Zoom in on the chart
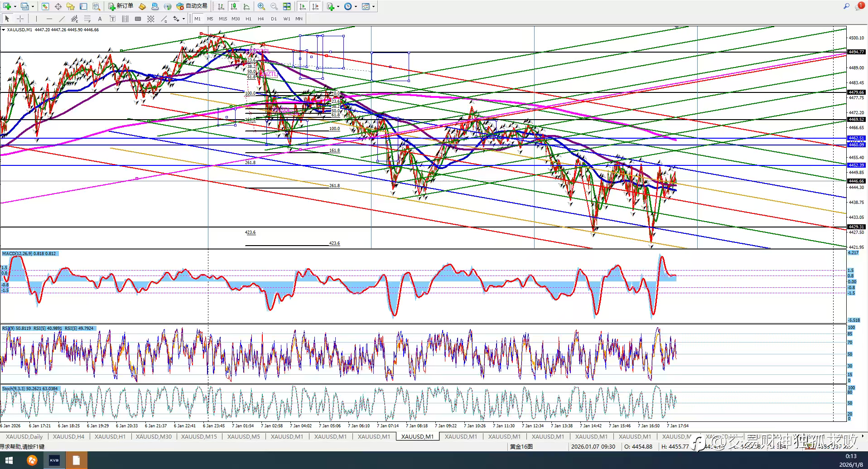 click(x=261, y=6)
